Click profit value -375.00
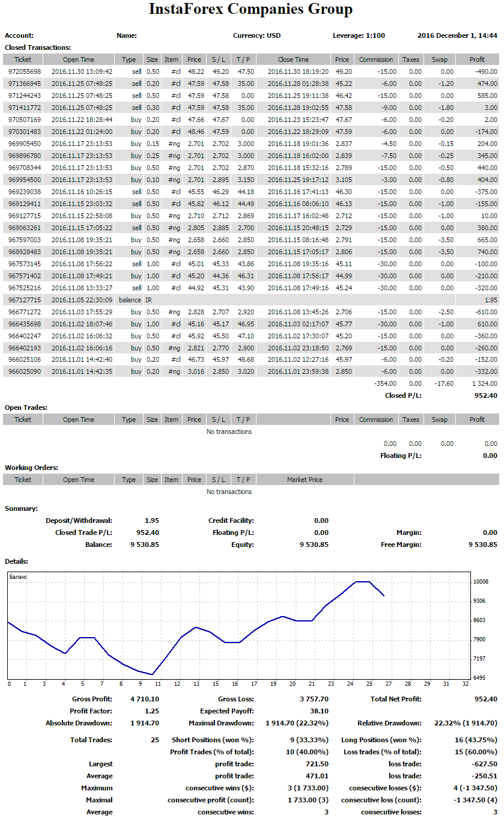Screen dimensions: 504x818 (x=485, y=192)
